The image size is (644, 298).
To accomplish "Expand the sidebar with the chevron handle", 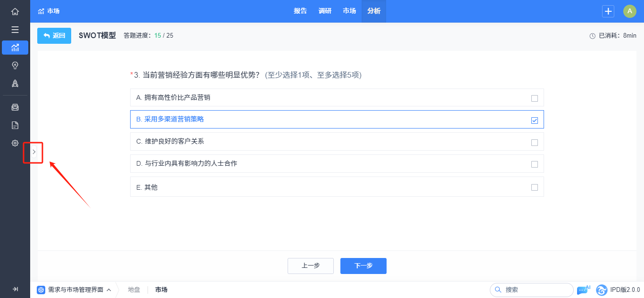I will (x=33, y=152).
